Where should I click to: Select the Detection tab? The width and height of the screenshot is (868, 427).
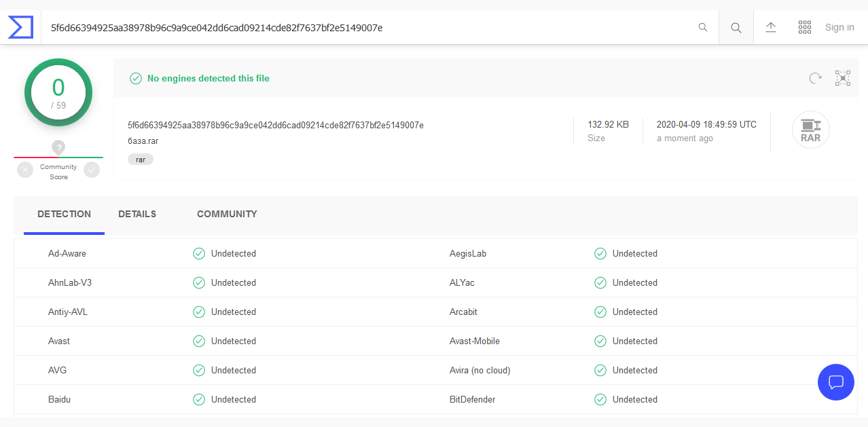(x=64, y=214)
